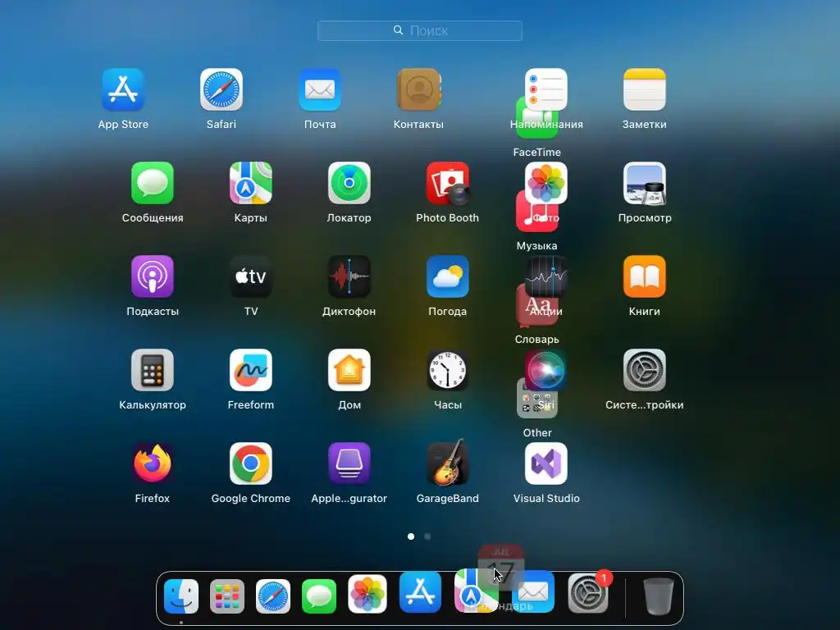Open GarageBand
840x630 pixels.
pos(448,463)
